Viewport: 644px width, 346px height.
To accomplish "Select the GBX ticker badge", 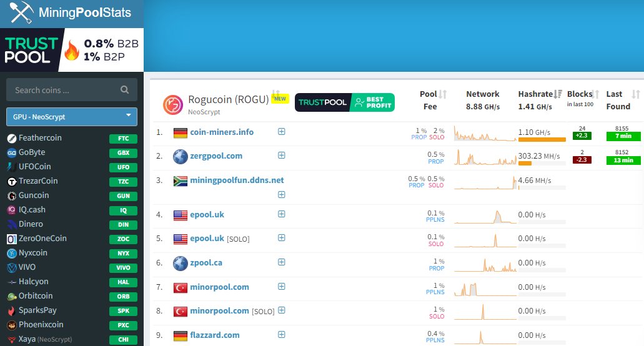I will (123, 153).
